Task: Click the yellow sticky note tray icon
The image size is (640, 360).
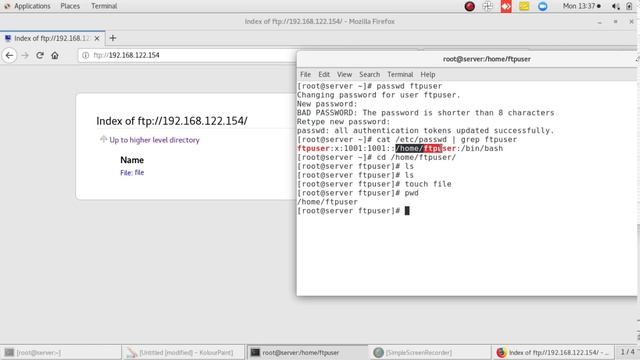Action: point(524,6)
